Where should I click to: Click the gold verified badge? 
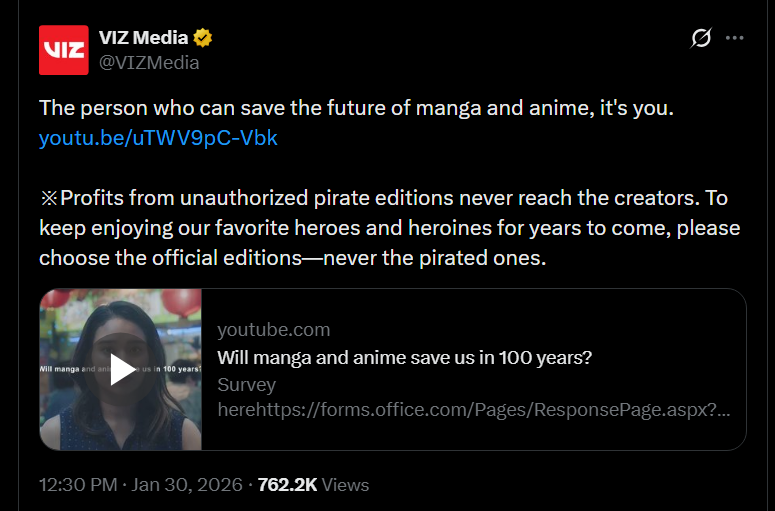[203, 38]
